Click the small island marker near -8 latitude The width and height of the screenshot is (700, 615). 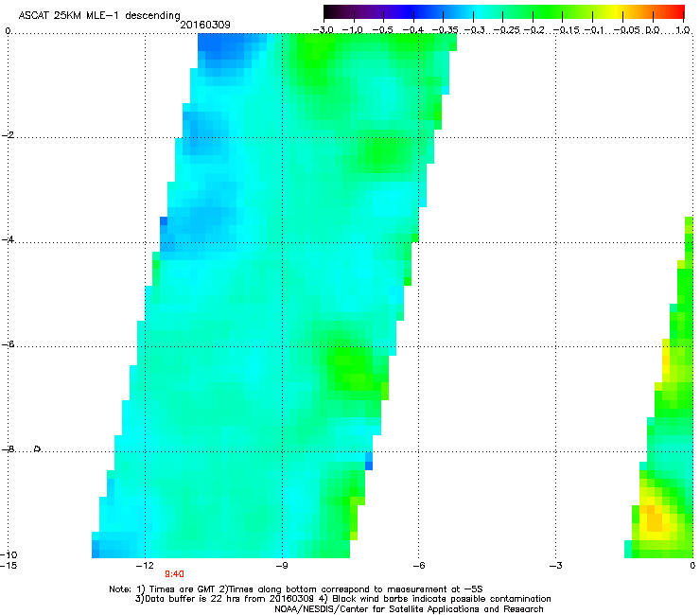click(38, 448)
